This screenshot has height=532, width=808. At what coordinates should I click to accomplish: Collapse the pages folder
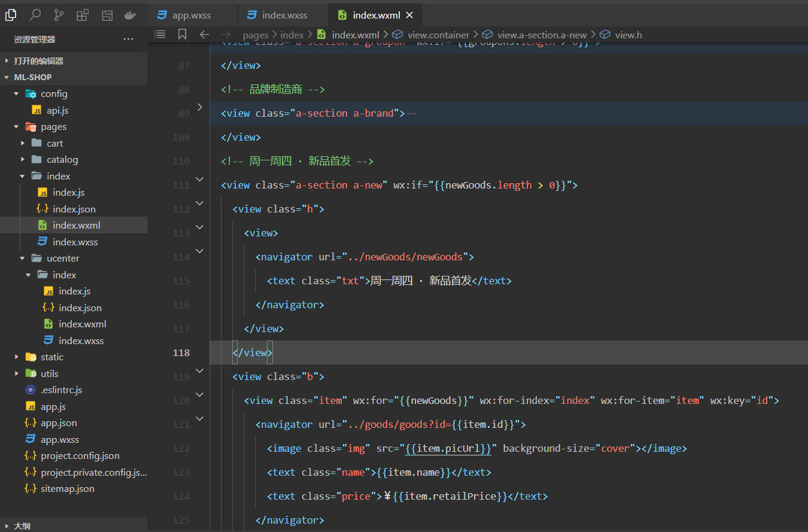(74, 127)
